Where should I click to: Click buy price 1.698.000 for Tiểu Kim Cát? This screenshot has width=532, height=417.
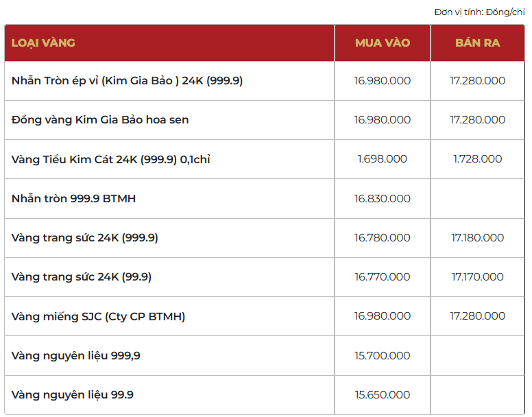tap(382, 159)
